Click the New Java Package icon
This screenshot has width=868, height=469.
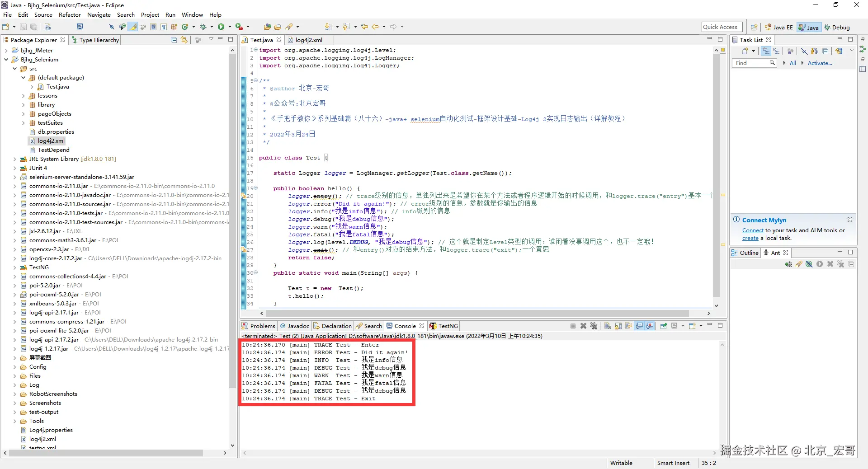tap(174, 27)
